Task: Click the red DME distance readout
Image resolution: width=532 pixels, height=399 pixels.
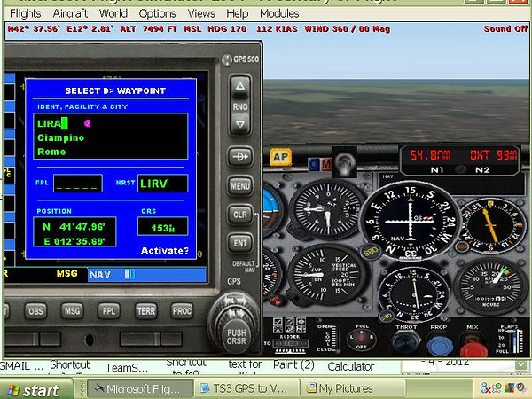Action: pyautogui.click(x=430, y=154)
